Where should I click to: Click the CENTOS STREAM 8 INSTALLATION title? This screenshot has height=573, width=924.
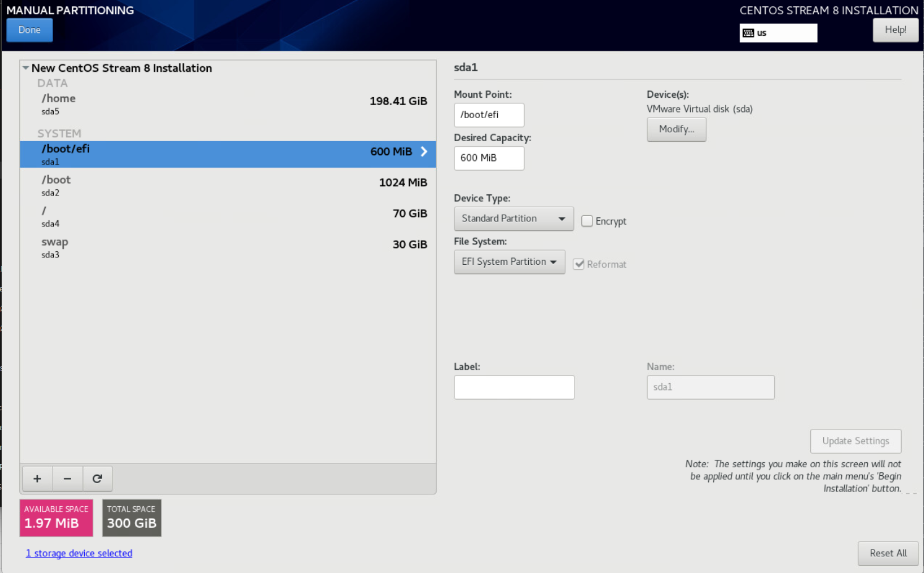[x=829, y=11]
